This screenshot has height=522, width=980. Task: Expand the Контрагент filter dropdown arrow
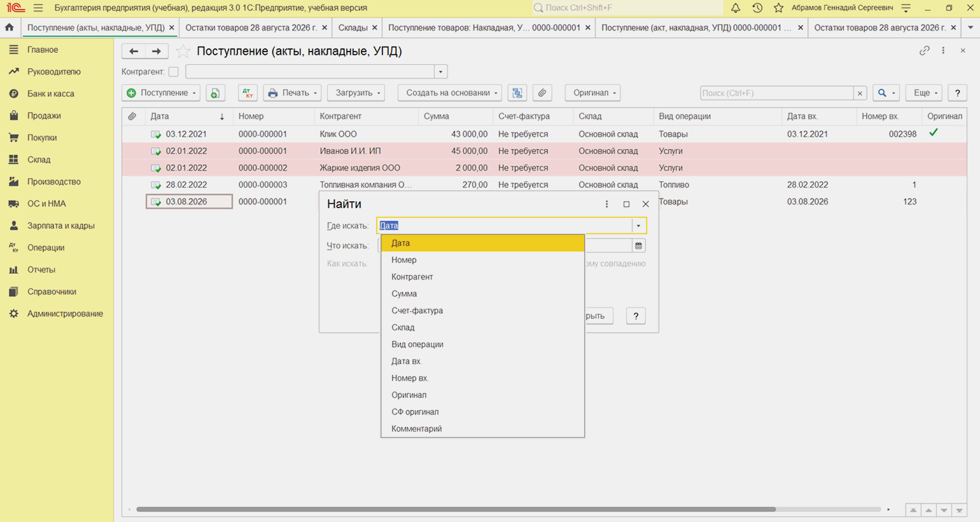point(440,72)
